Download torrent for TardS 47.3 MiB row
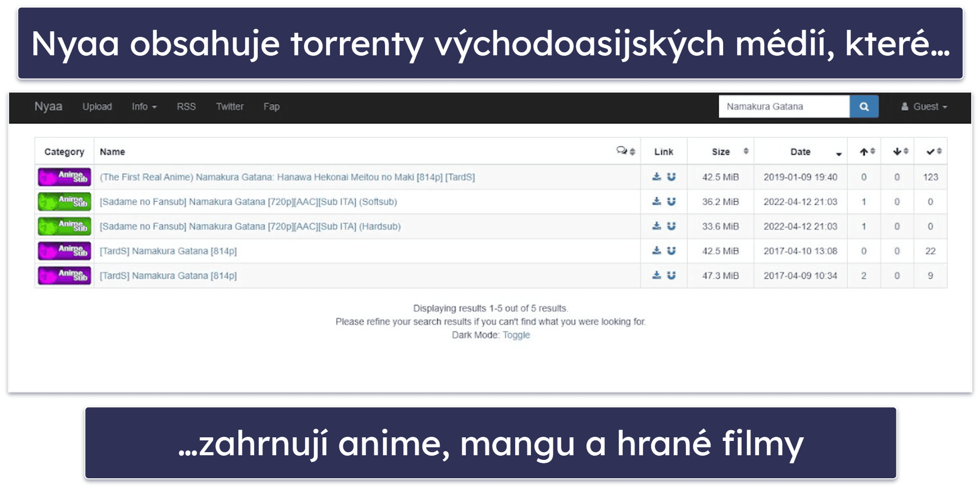980x487 pixels. 657,275
